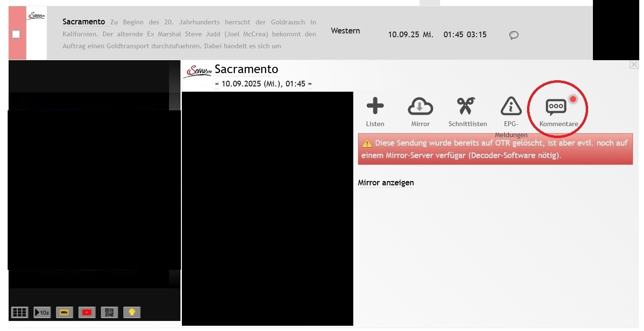
Task: Click the grid thumbnails view button
Action: pyautogui.click(x=20, y=312)
